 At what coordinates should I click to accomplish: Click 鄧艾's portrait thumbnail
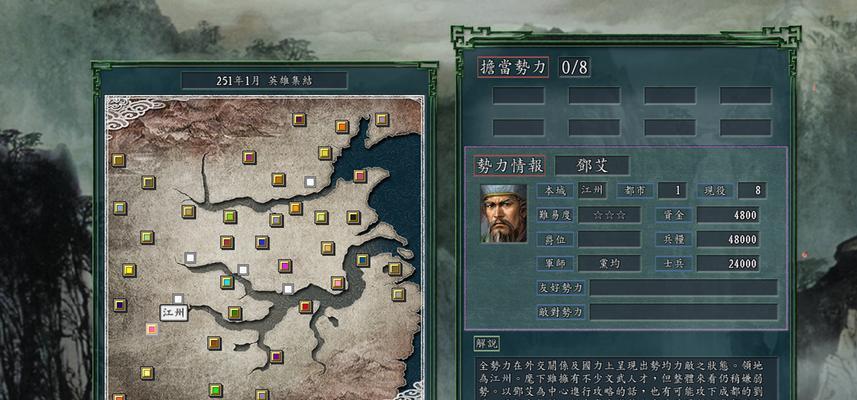pos(503,213)
